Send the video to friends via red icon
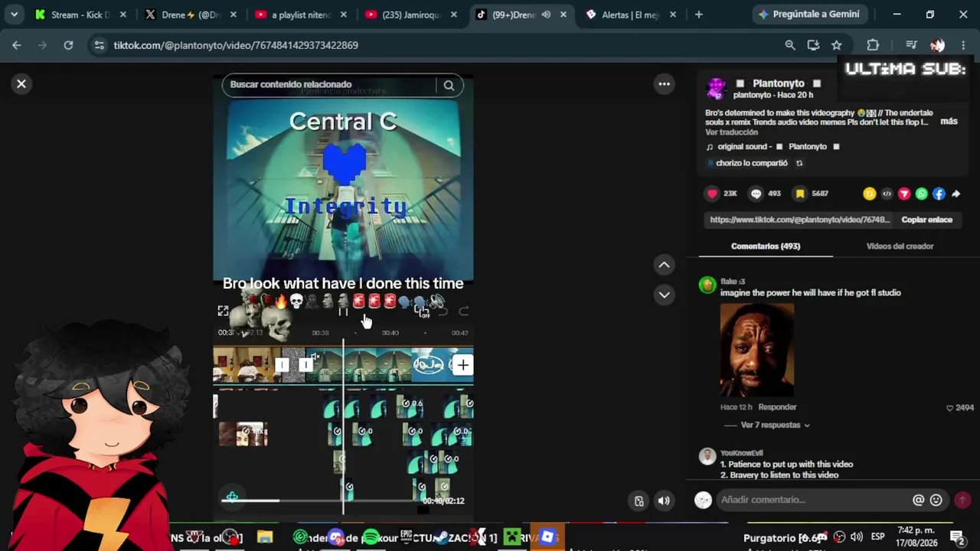Viewport: 980px width, 551px height. [x=904, y=194]
